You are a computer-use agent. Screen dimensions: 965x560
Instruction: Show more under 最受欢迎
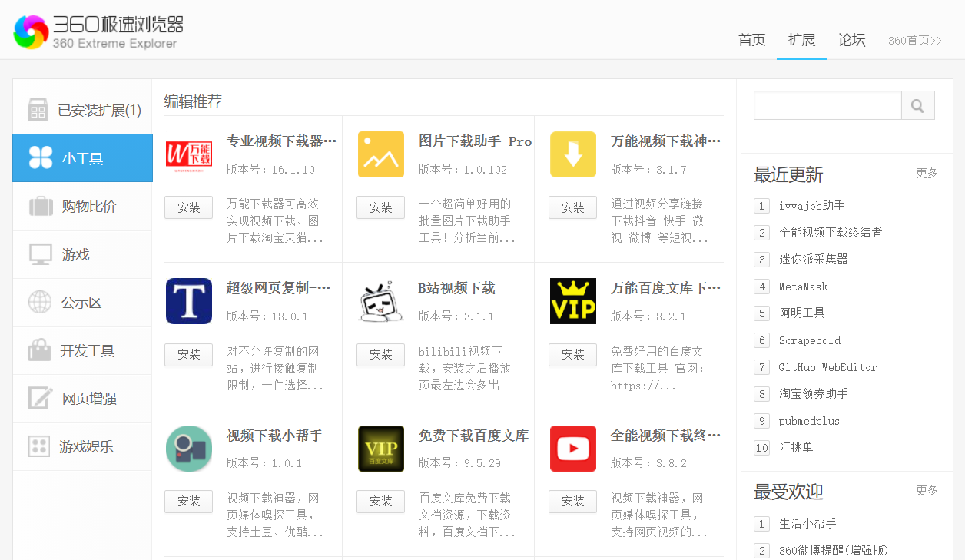927,490
